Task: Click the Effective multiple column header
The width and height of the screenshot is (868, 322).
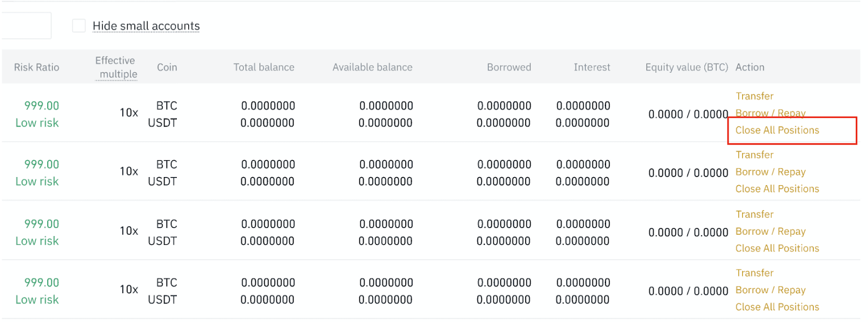Action: click(x=116, y=67)
